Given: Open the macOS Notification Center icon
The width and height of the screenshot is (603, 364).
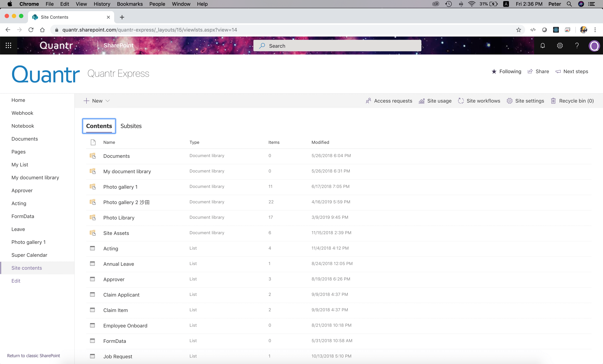Looking at the screenshot, I should 592,4.
